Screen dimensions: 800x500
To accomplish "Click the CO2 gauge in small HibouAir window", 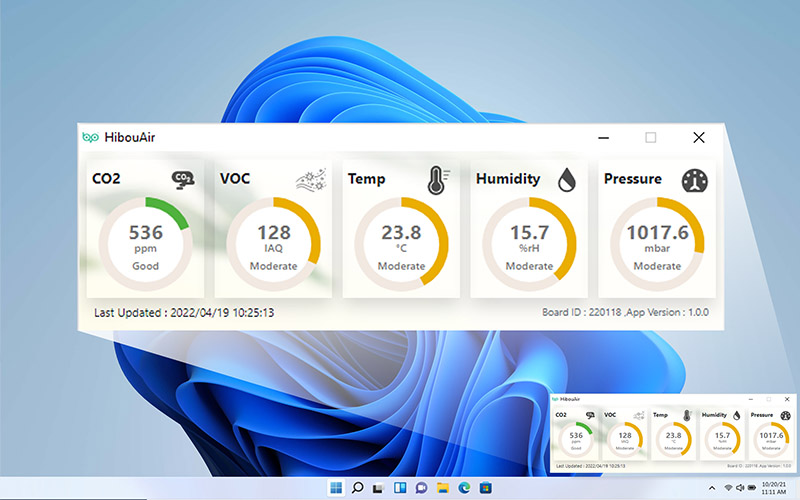I will tap(576, 439).
